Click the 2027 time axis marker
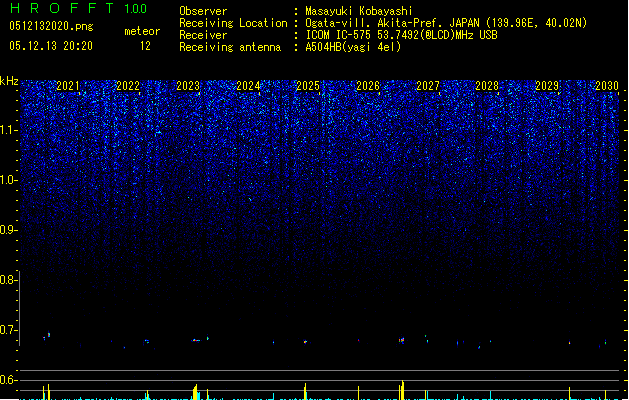 point(428,85)
